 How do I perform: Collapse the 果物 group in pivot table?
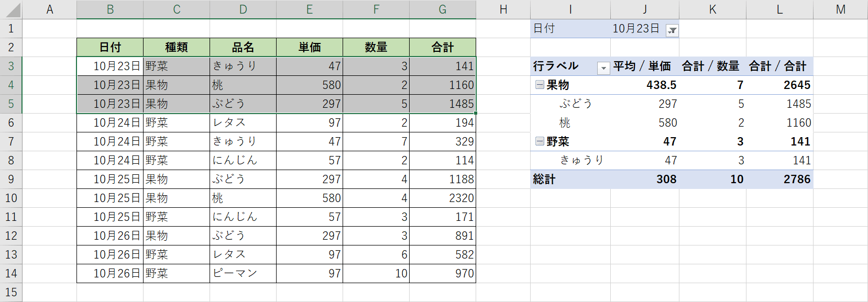tap(539, 85)
